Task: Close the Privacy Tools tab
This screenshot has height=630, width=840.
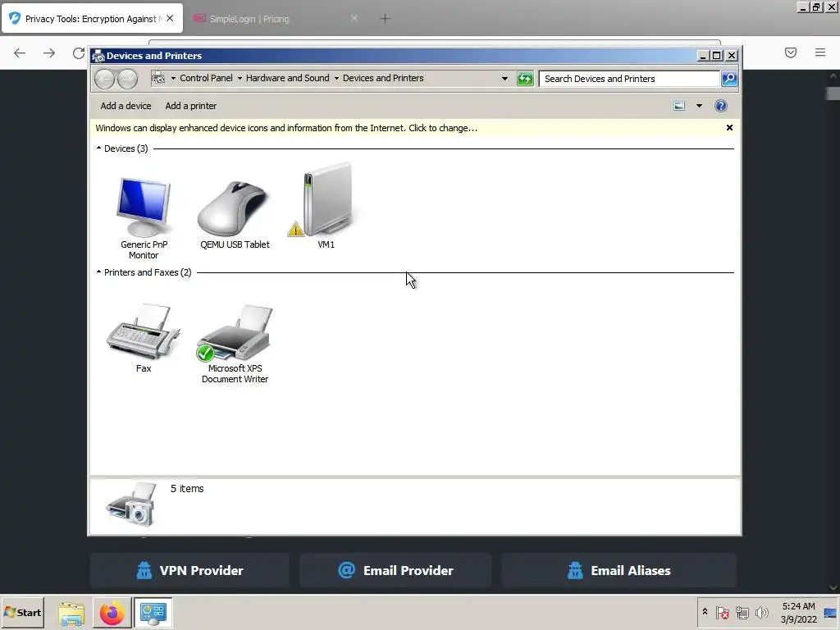Action: coord(170,18)
